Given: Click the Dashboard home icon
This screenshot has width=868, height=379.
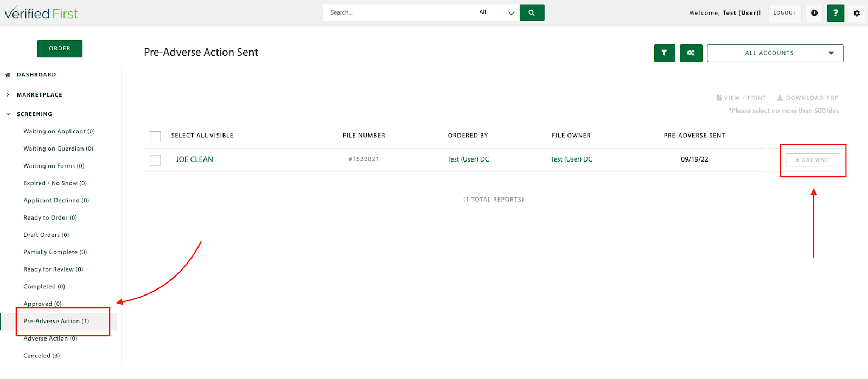Looking at the screenshot, I should tap(8, 75).
